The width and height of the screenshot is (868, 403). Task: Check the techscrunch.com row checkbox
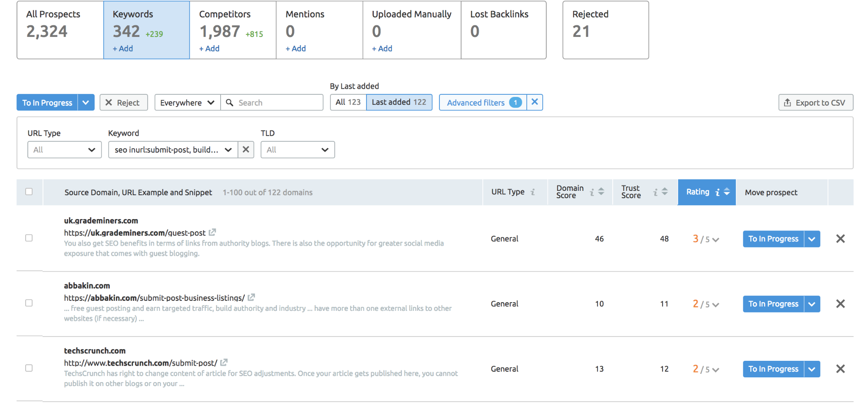click(x=29, y=368)
